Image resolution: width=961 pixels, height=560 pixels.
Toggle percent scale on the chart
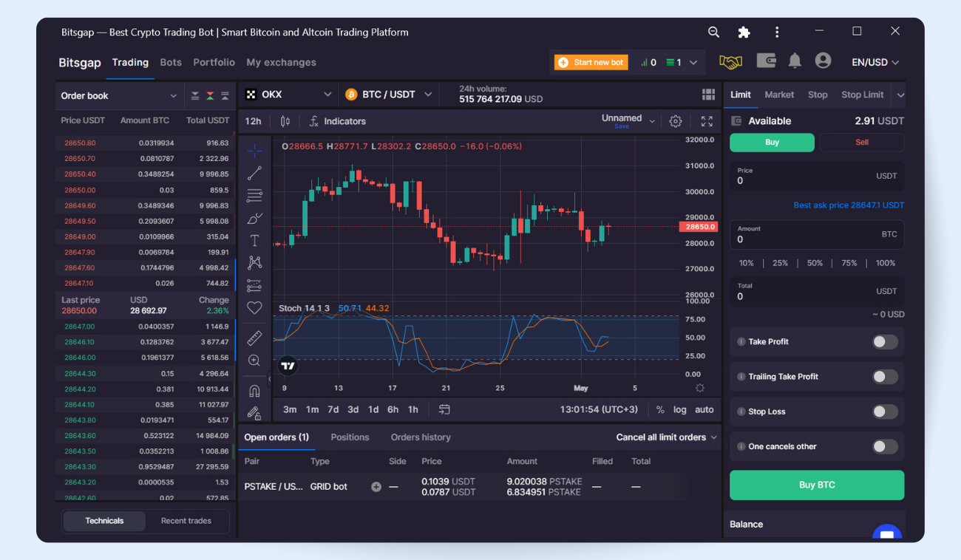pos(660,409)
